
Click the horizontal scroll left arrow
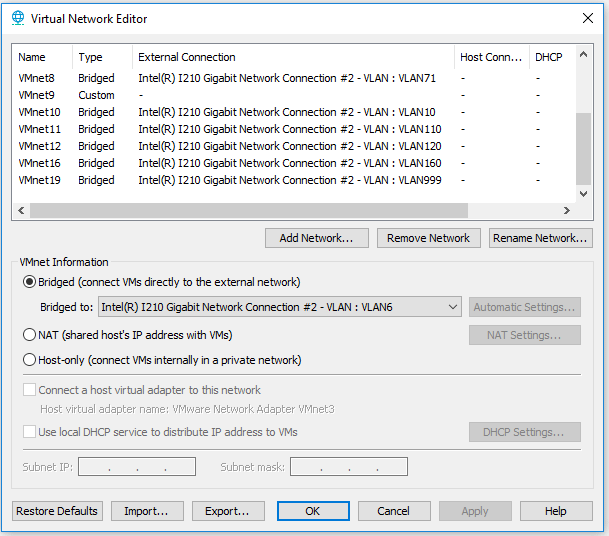pos(21,210)
